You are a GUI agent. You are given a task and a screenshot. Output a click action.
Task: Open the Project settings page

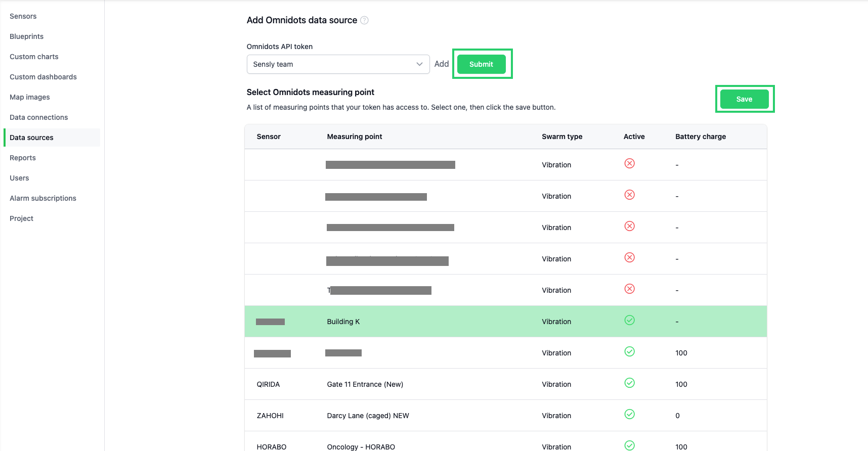click(21, 218)
